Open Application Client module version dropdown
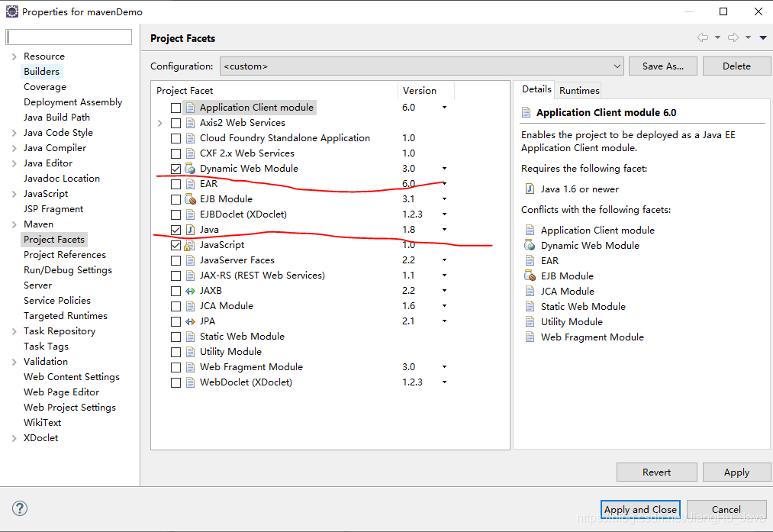Image resolution: width=773 pixels, height=532 pixels. point(444,108)
